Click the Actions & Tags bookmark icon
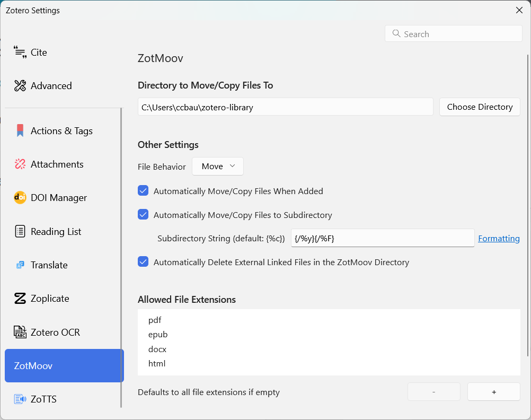Screen dimensions: 531x420 (20, 131)
